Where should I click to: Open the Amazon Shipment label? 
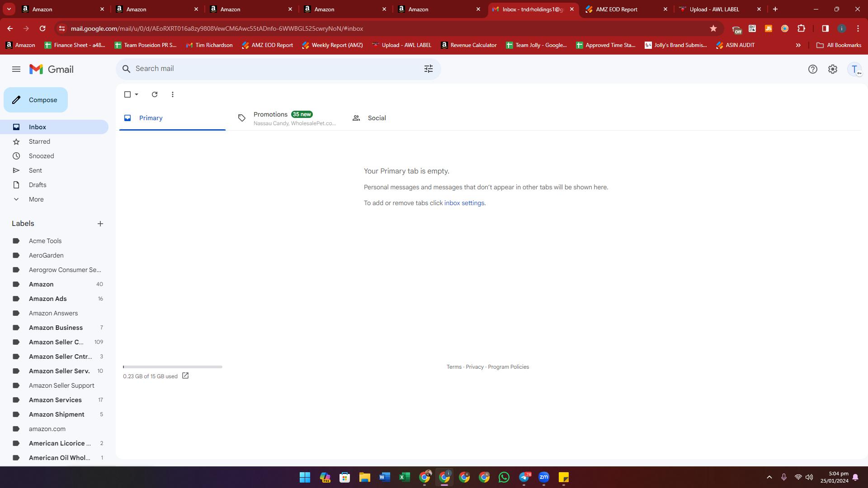[54, 414]
